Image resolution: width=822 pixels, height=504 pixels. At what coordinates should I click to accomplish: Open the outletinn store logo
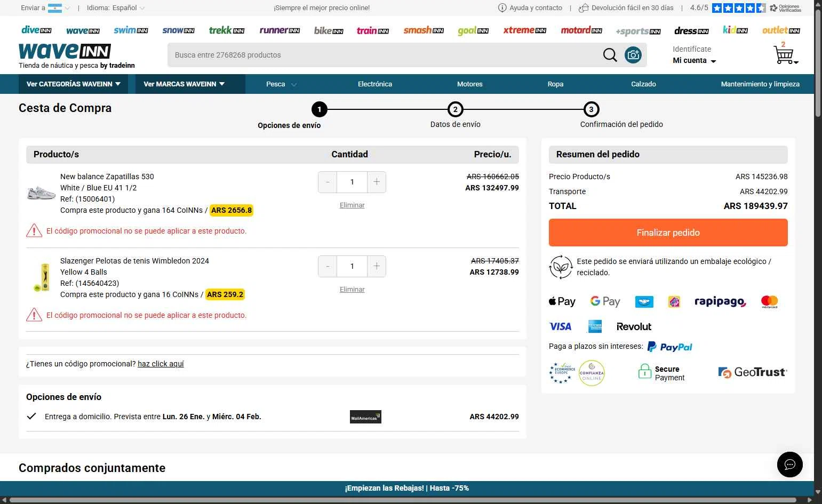coord(781,30)
